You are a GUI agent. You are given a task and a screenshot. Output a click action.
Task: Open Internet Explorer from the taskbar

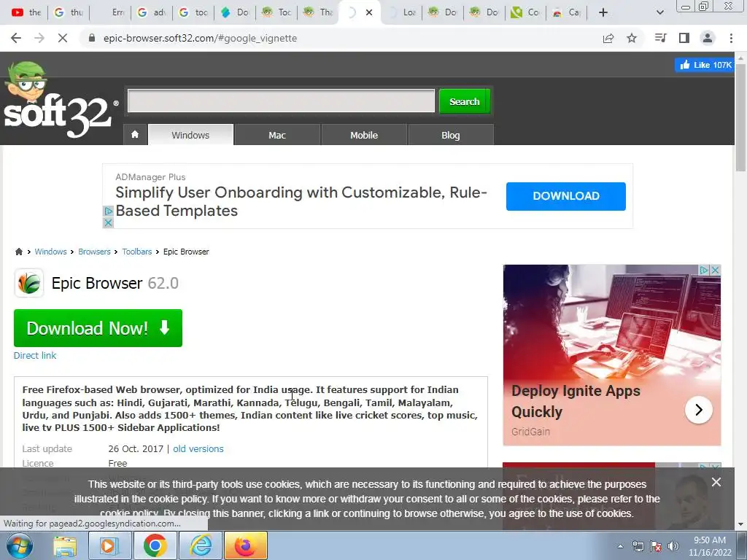click(x=201, y=546)
